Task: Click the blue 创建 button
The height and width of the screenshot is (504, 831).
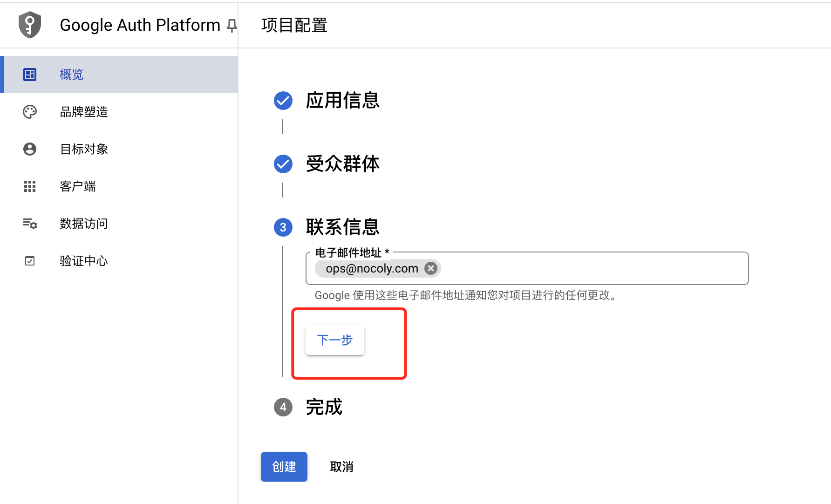Action: click(x=284, y=467)
